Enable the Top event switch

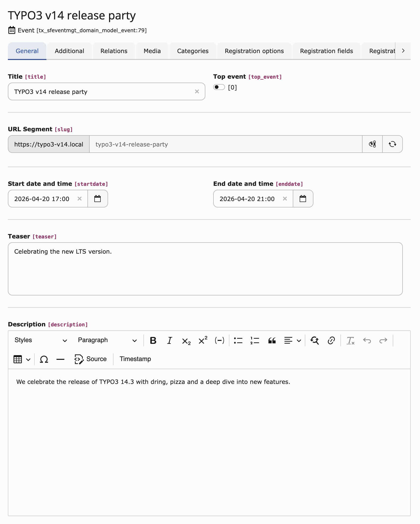pos(219,87)
